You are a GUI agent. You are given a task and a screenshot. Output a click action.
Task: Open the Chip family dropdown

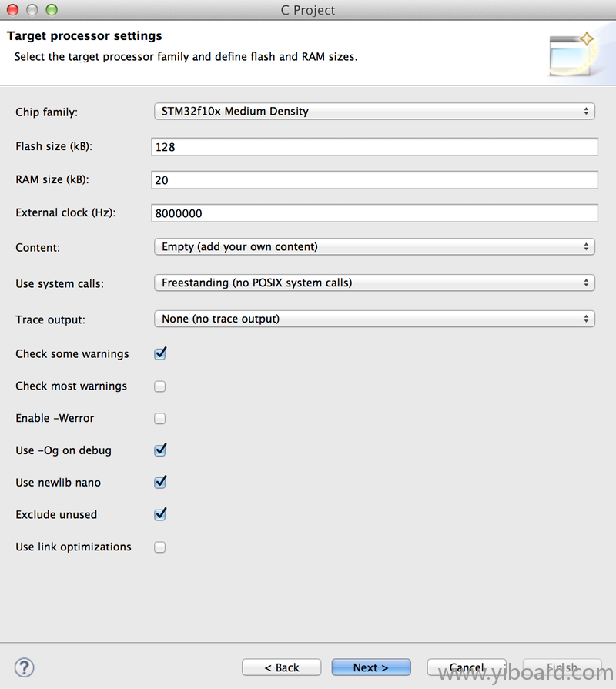pyautogui.click(x=374, y=112)
